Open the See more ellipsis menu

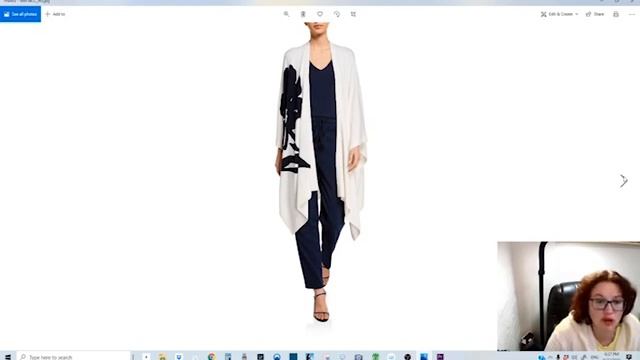tap(632, 14)
